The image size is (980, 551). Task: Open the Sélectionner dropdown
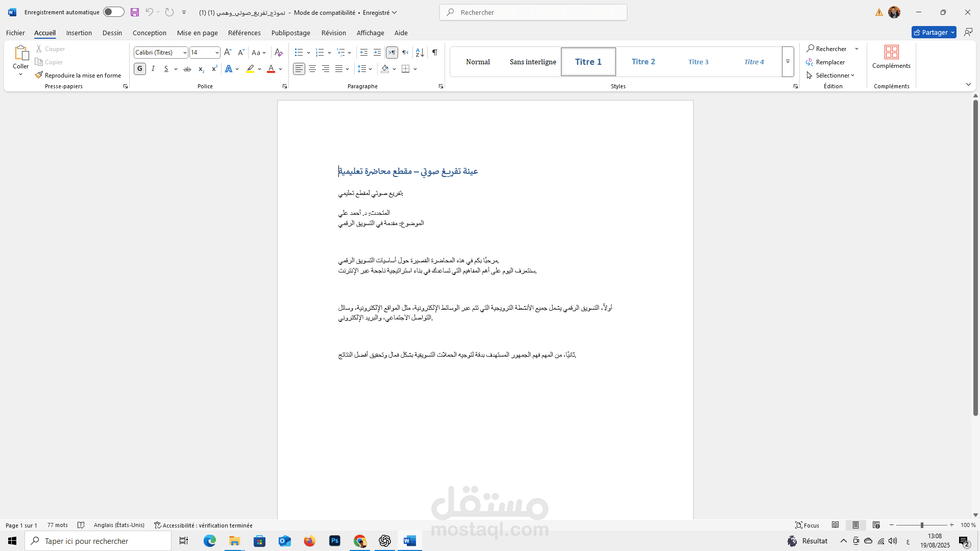(x=830, y=76)
